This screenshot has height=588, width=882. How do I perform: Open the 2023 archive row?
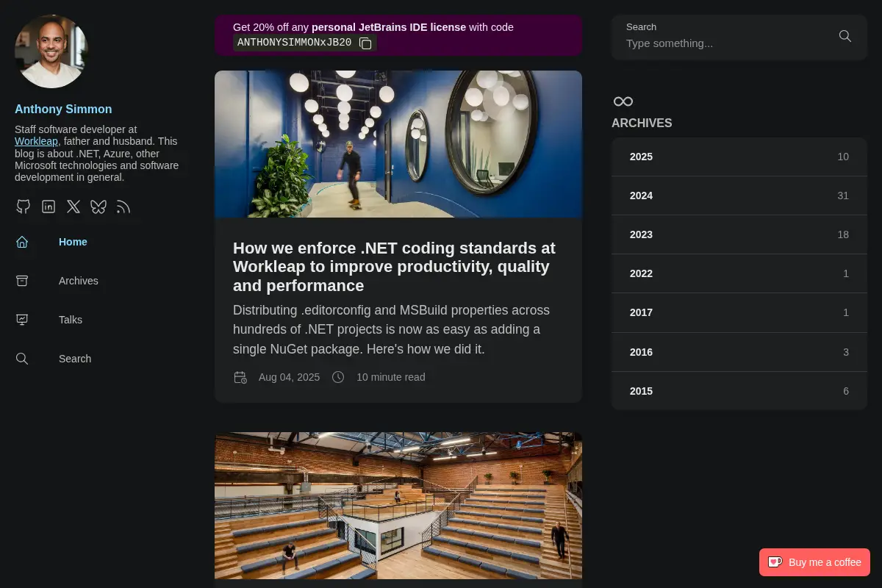(x=739, y=234)
